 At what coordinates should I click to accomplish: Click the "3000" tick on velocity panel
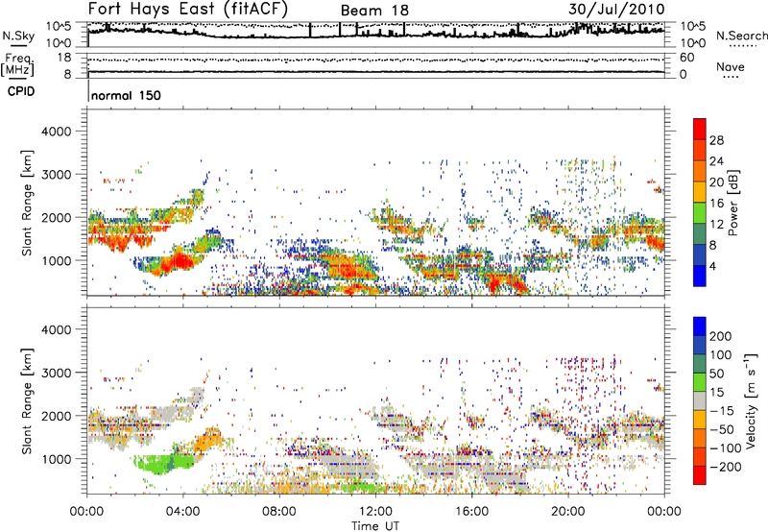[57, 373]
